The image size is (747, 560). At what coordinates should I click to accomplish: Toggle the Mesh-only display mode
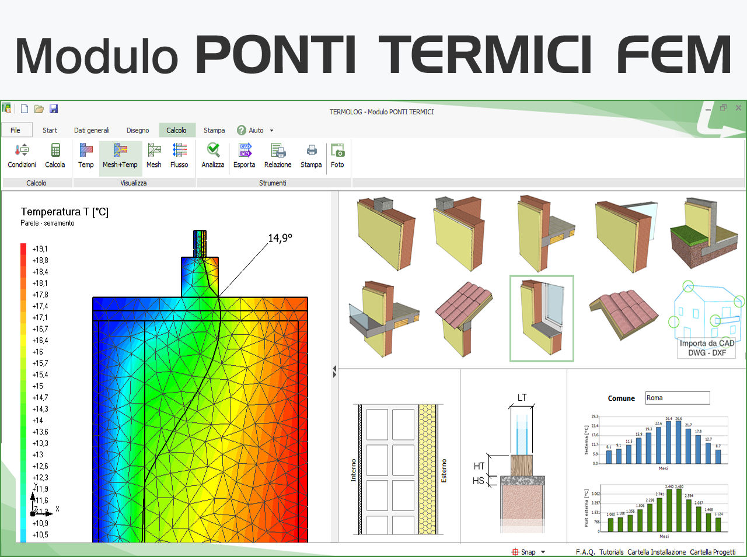[x=153, y=155]
